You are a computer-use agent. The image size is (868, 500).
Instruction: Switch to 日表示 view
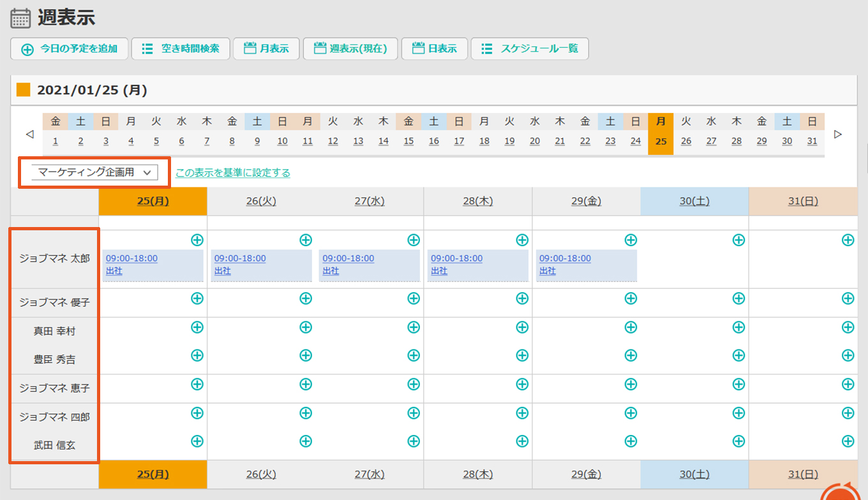[x=435, y=49]
